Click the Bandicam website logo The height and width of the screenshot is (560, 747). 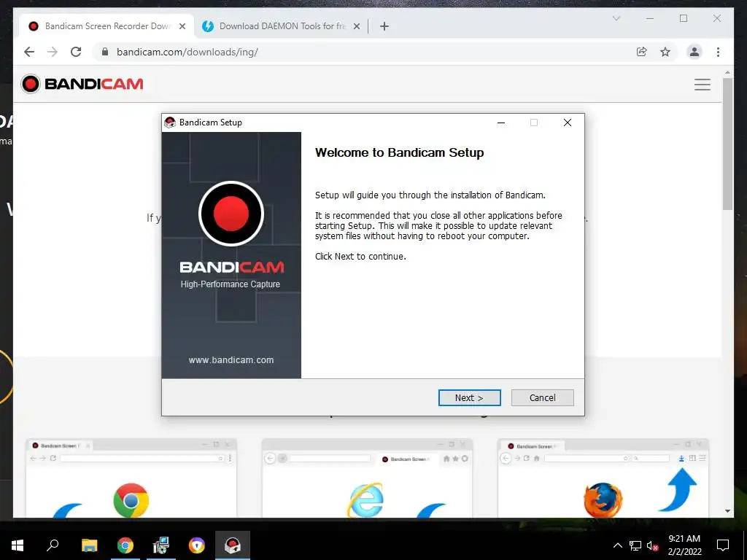pos(82,84)
